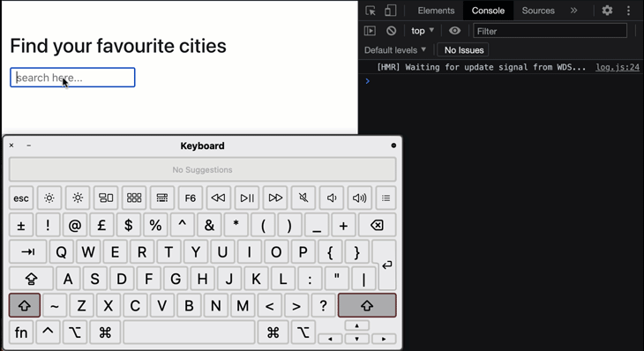Open the top context dropdown

point(423,31)
